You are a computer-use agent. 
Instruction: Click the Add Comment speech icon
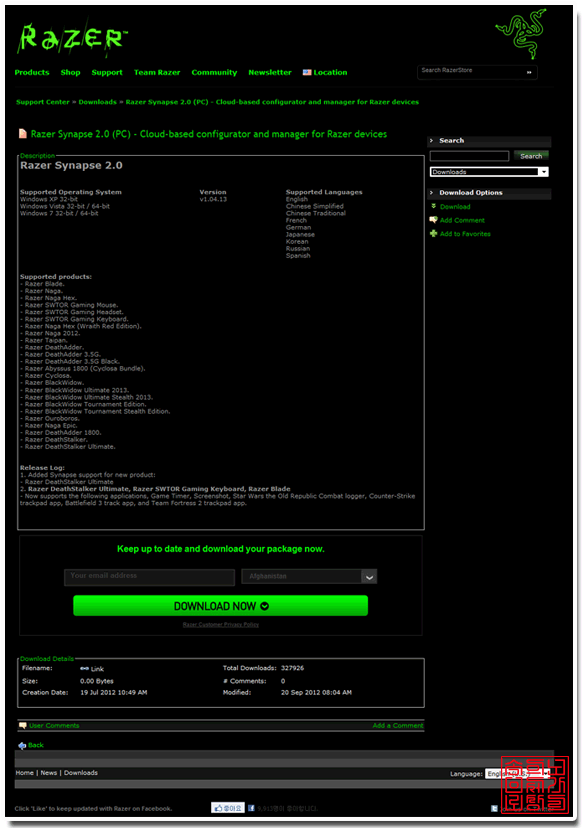(x=434, y=220)
